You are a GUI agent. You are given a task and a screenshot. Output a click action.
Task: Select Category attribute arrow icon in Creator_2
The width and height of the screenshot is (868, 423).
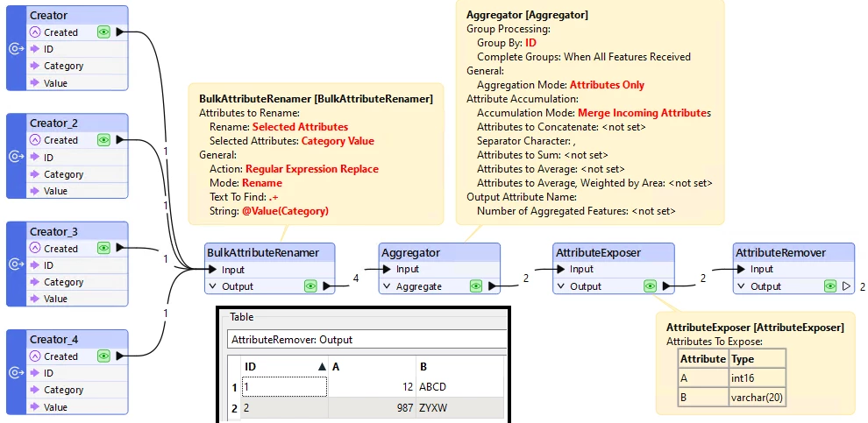coord(35,174)
